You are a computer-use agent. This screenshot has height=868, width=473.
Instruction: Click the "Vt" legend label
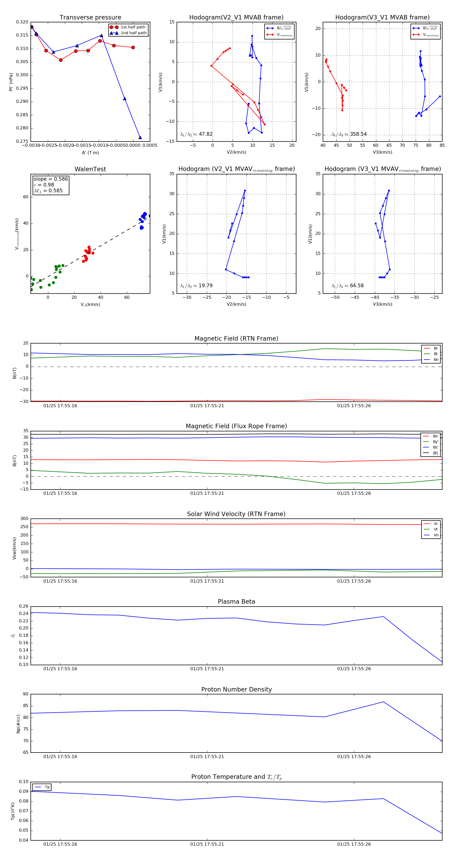[436, 529]
